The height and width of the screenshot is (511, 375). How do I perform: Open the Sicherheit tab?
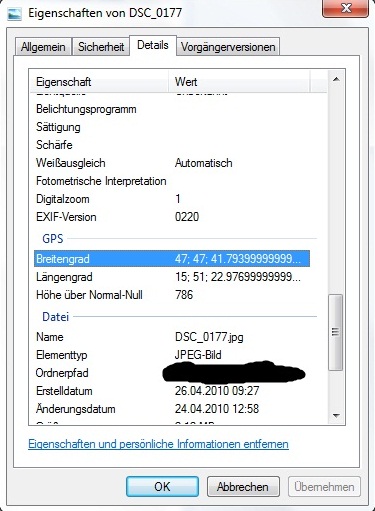pyautogui.click(x=101, y=47)
